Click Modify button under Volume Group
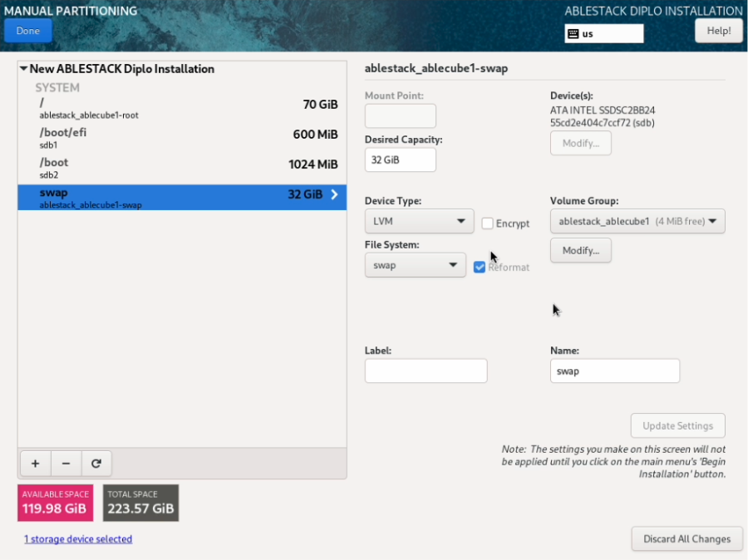The width and height of the screenshot is (748, 560). (x=580, y=250)
